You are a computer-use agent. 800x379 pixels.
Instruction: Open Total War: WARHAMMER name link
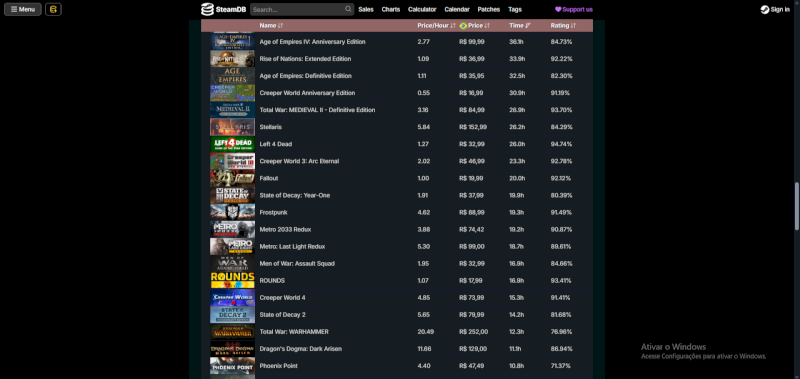pos(294,332)
